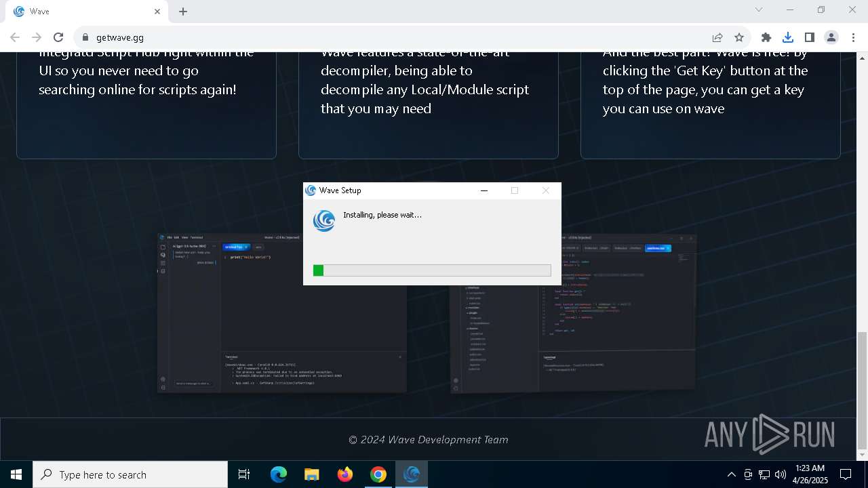
Task: Show Chrome downloads
Action: click(788, 37)
